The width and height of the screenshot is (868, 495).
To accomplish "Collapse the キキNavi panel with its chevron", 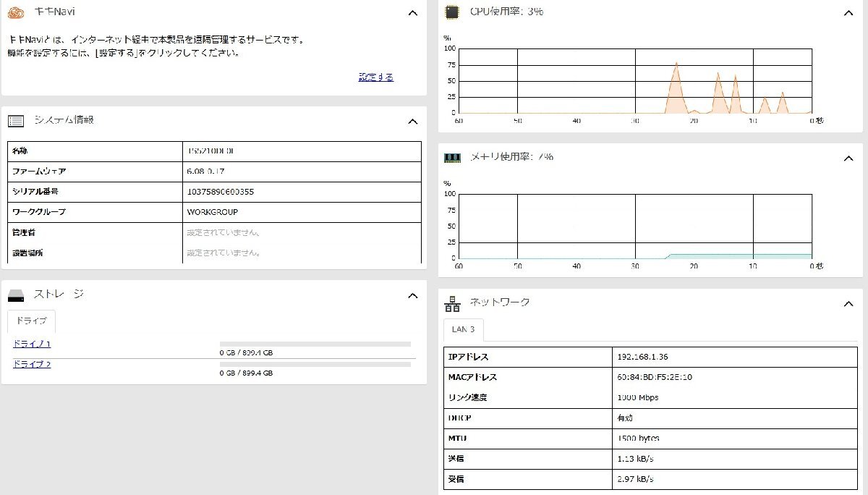I will click(412, 12).
